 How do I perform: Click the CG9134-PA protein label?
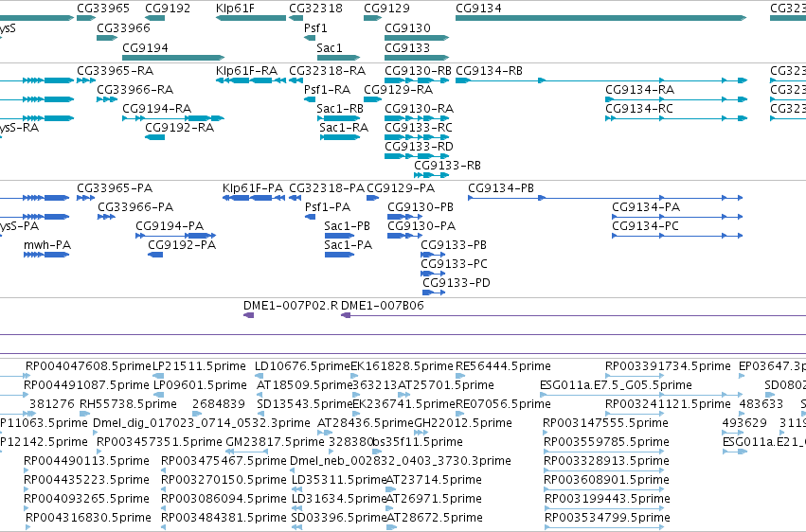tap(646, 207)
